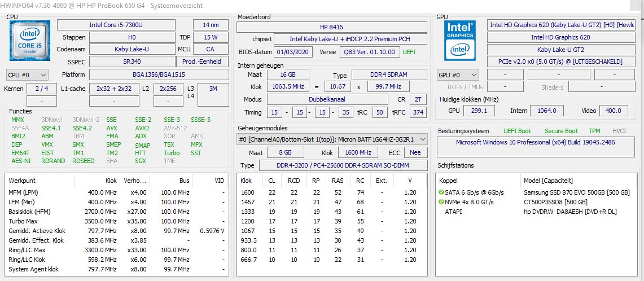Image resolution: width=644 pixels, height=281 pixels.
Task: Click the Kaby Lake-U codename field
Action: click(x=132, y=49)
